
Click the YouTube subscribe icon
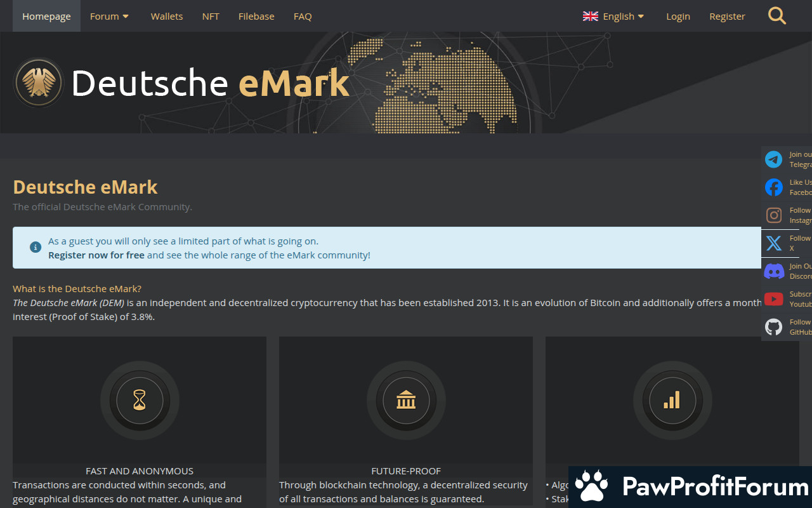point(773,299)
